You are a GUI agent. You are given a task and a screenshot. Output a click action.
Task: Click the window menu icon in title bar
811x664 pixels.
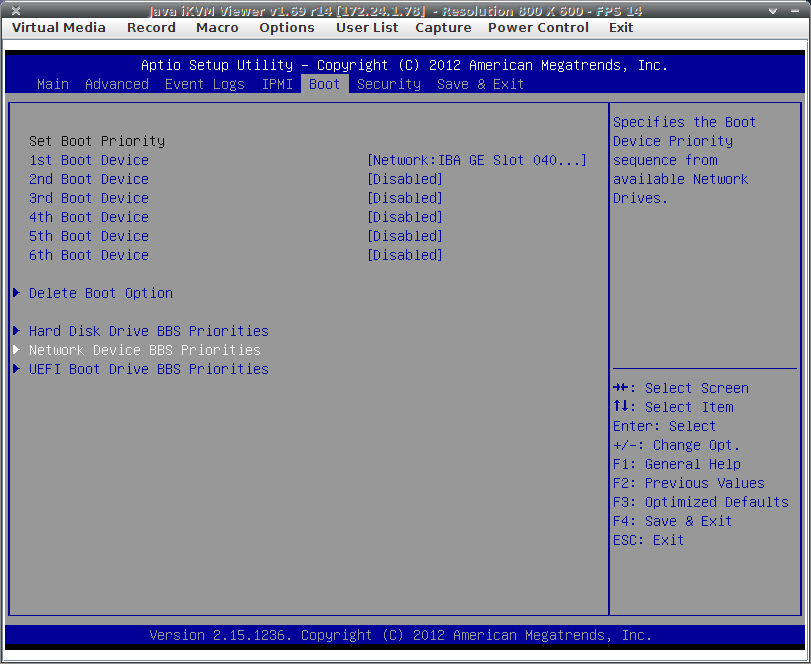[x=15, y=9]
